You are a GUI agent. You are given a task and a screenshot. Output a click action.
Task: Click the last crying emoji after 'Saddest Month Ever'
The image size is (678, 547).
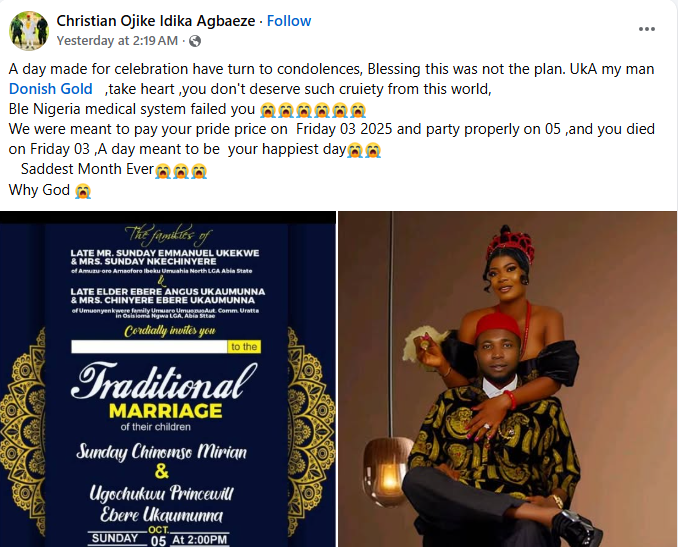[199, 171]
